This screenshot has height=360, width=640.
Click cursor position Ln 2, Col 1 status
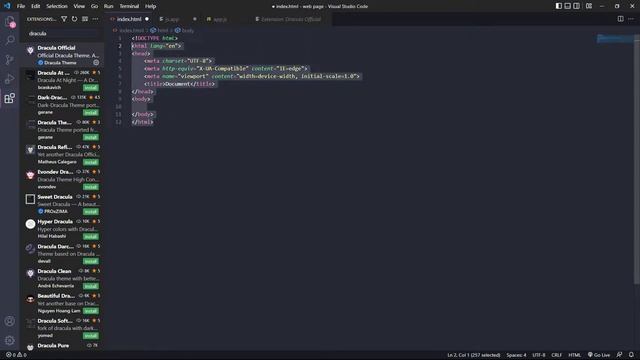473,355
